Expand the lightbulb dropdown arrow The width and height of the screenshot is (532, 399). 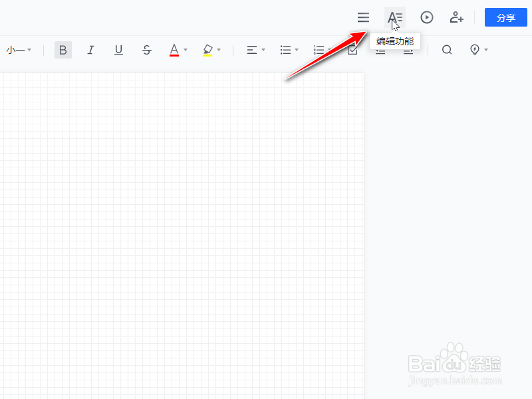click(486, 50)
